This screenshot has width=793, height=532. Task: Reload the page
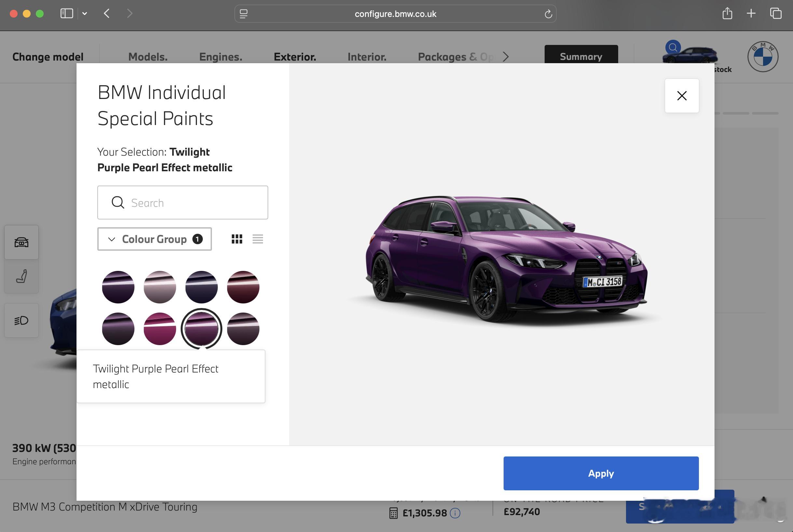point(548,14)
